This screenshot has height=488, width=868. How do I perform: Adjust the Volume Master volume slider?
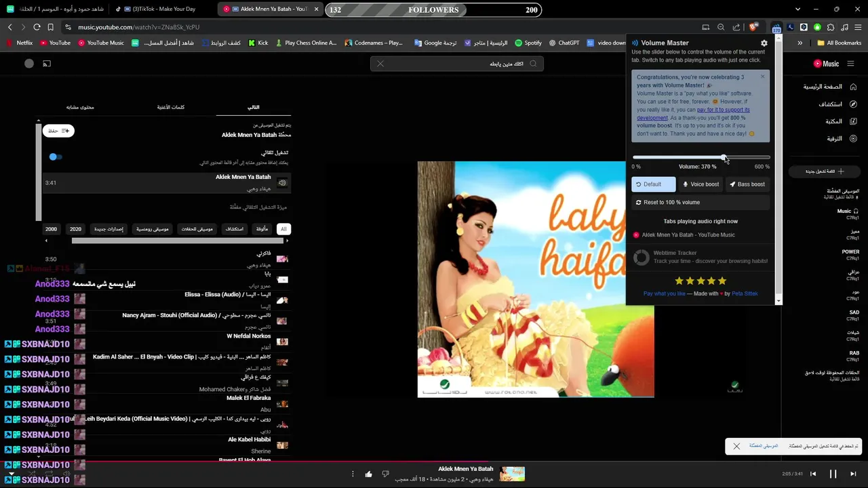[701, 157]
